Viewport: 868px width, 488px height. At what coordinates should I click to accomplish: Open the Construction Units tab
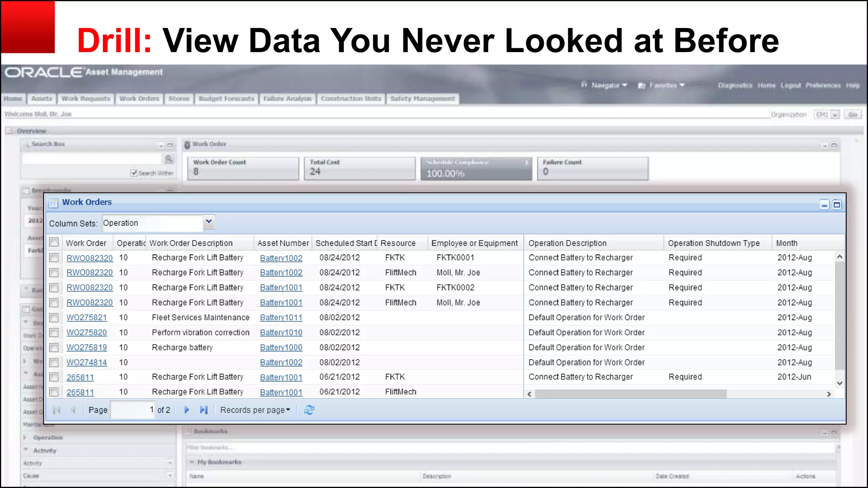(351, 98)
